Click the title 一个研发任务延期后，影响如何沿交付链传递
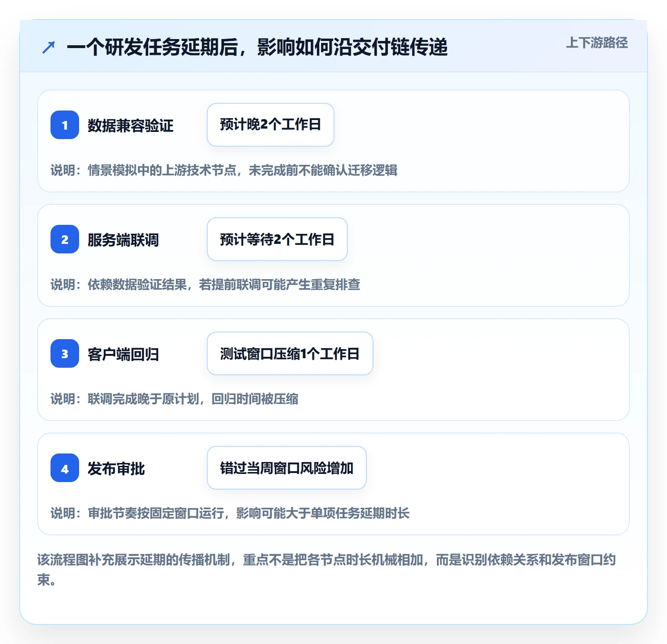Screen dimensions: 667x644 257,47
